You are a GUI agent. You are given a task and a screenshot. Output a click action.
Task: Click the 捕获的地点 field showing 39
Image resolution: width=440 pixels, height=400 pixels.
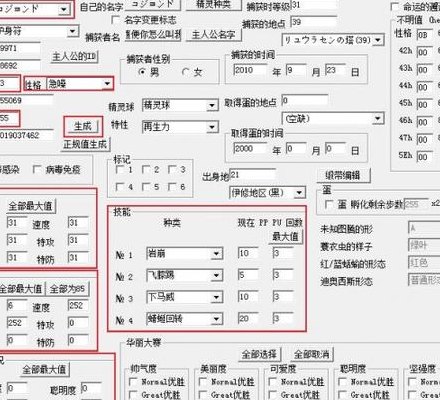click(x=313, y=22)
